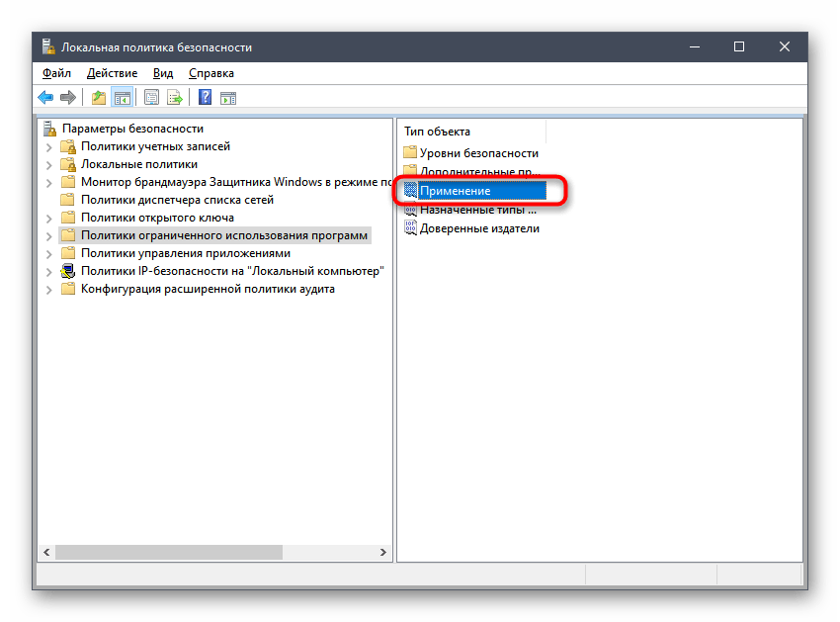Expand the Политики учетных записей node
This screenshot has height=622, width=840.
[50, 146]
